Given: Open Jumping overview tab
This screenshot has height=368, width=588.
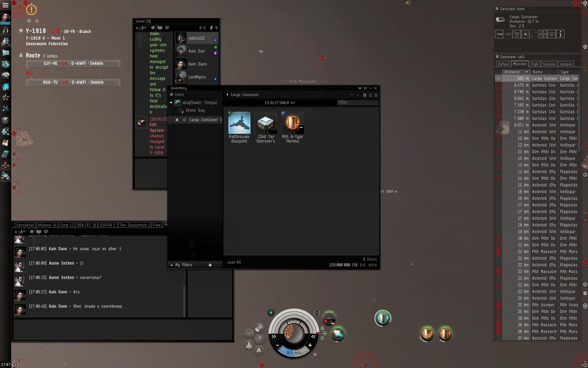Looking at the screenshot, I should (566, 64).
